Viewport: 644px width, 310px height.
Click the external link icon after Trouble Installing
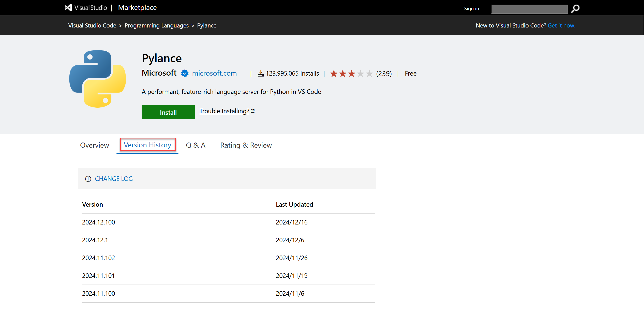pos(253,111)
